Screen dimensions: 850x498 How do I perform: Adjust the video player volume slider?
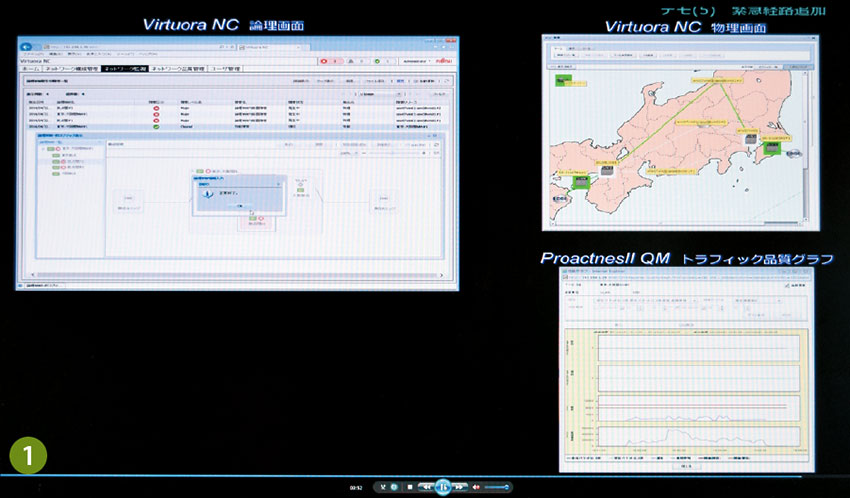point(496,487)
